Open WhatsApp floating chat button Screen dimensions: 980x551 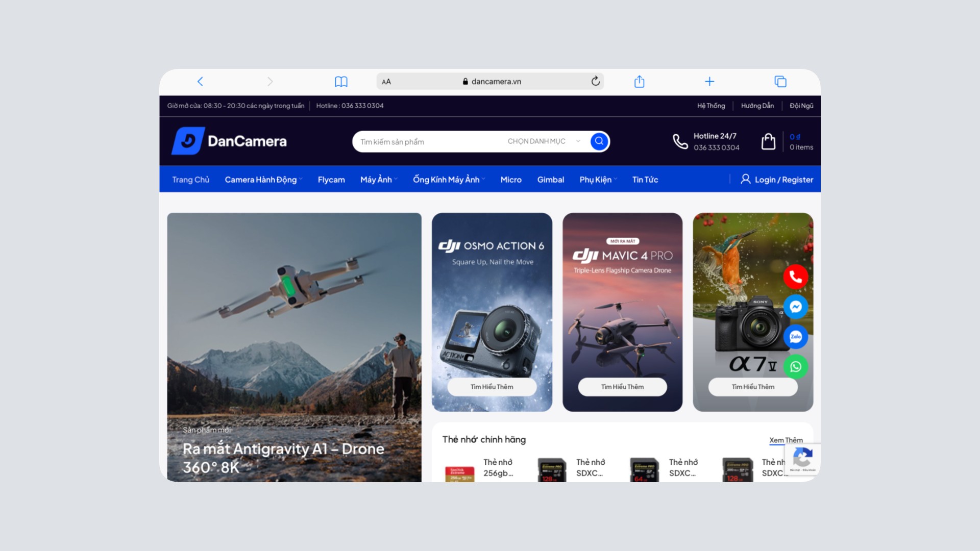(795, 367)
